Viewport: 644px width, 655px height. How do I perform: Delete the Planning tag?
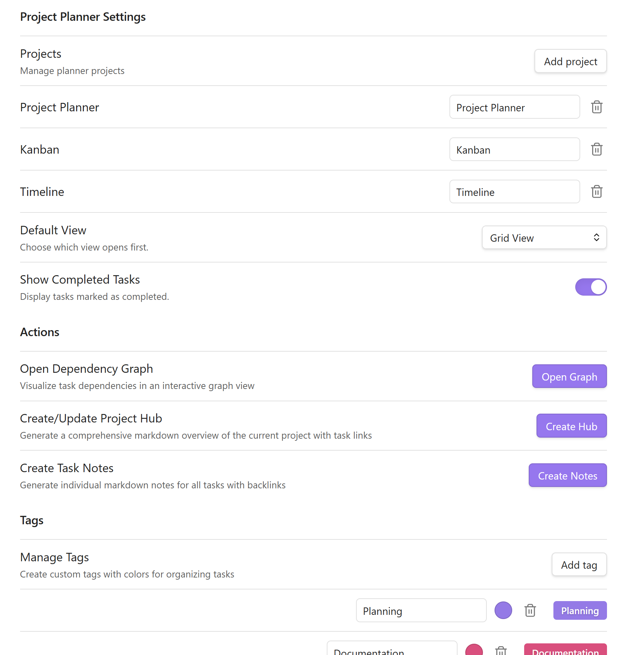pos(530,611)
